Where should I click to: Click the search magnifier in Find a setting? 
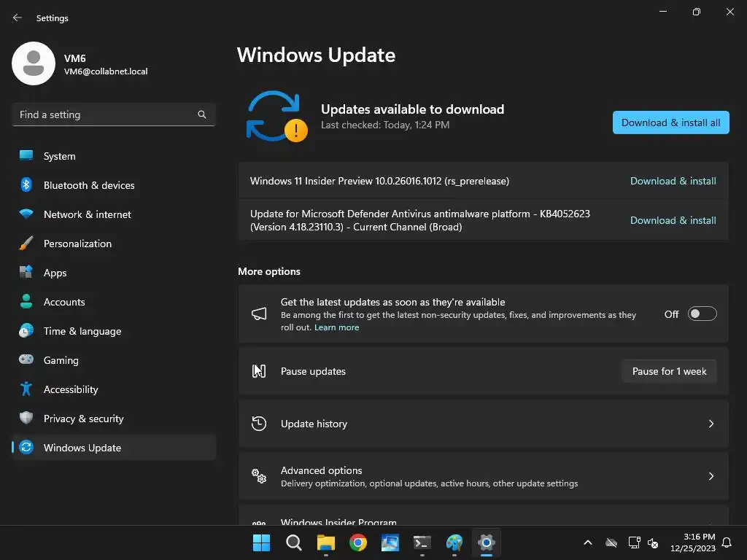(x=202, y=114)
